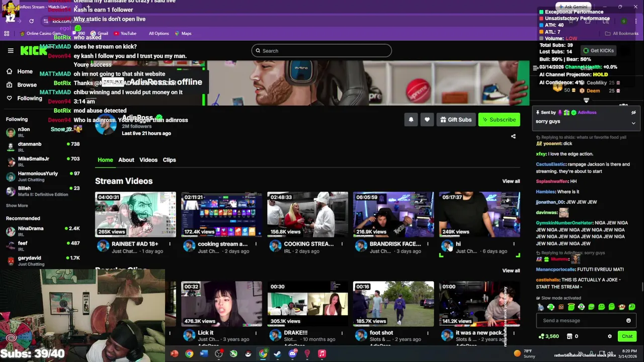Switch to the Home channel tab
The width and height of the screenshot is (644, 362).
[x=105, y=160]
